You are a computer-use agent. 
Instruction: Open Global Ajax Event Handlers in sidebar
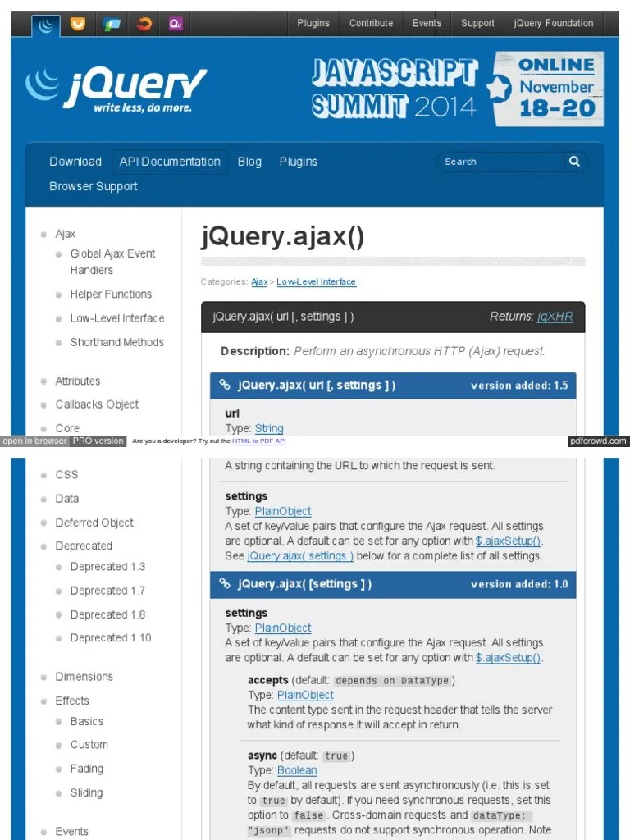click(112, 262)
